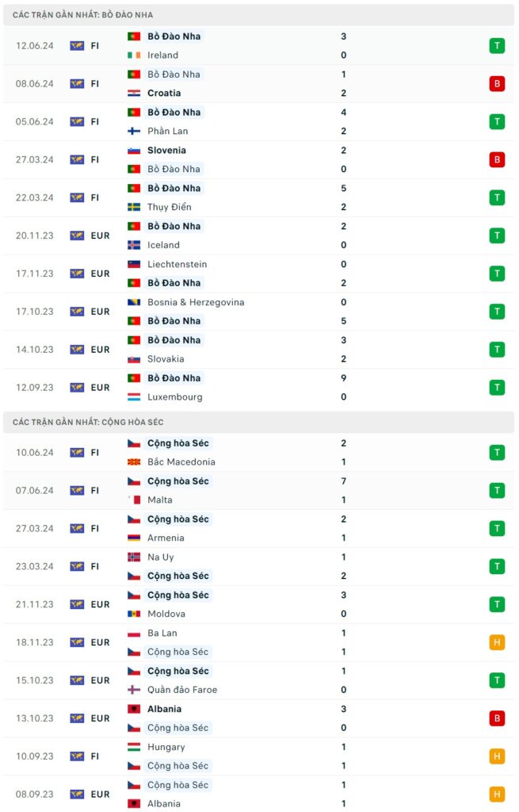This screenshot has width=519, height=812.
Task: Click the Quần đảo Faroe flag icon
Action: click(x=134, y=690)
